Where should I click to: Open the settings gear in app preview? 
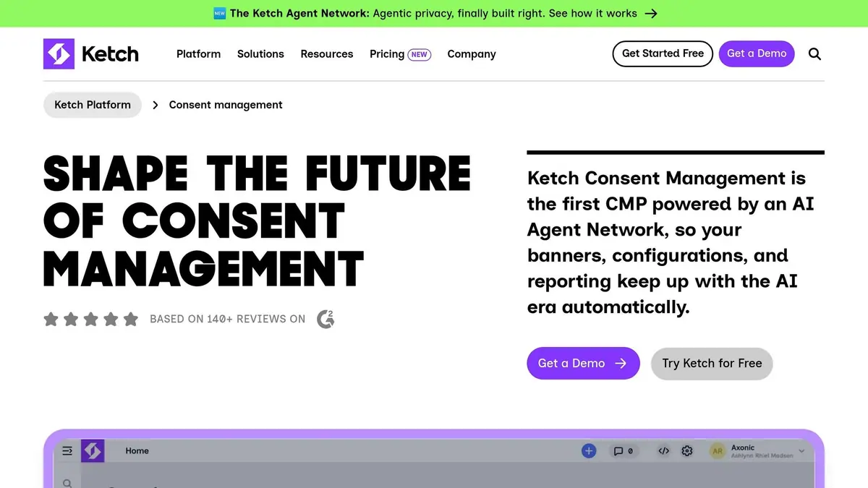pyautogui.click(x=687, y=451)
